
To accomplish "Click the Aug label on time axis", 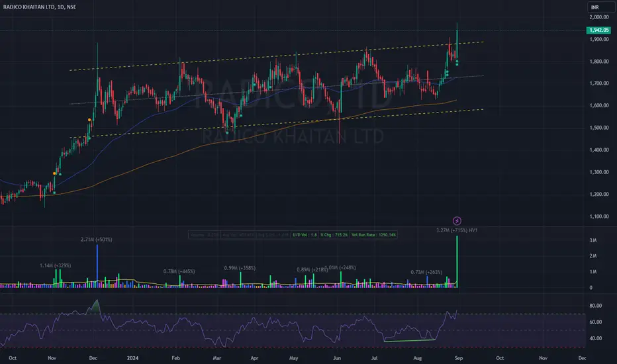I will (x=417, y=358).
